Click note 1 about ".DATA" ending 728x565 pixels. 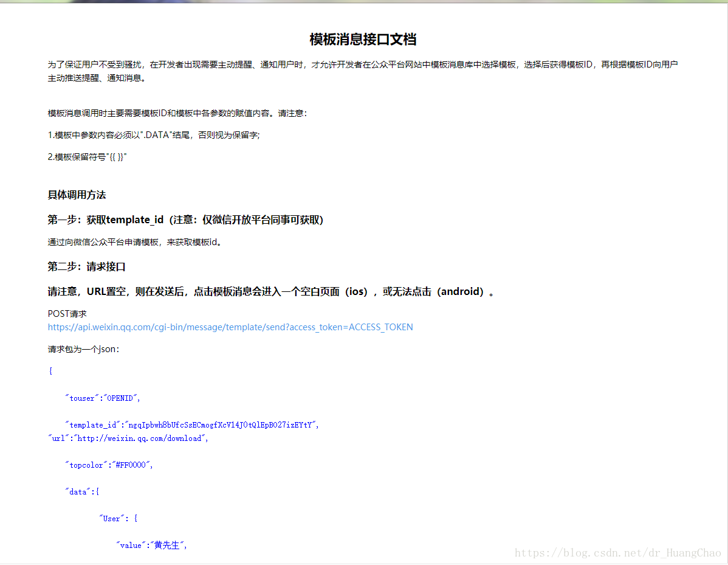tap(154, 135)
